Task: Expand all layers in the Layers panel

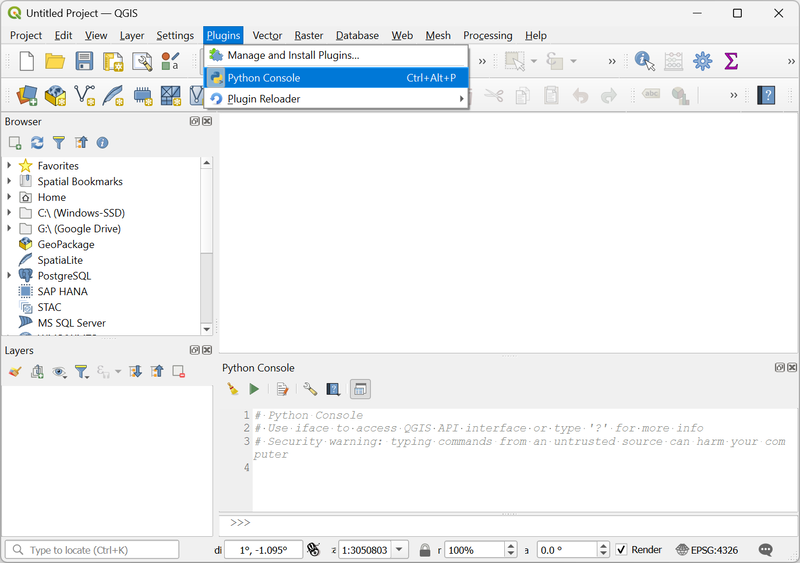Action: [x=135, y=372]
